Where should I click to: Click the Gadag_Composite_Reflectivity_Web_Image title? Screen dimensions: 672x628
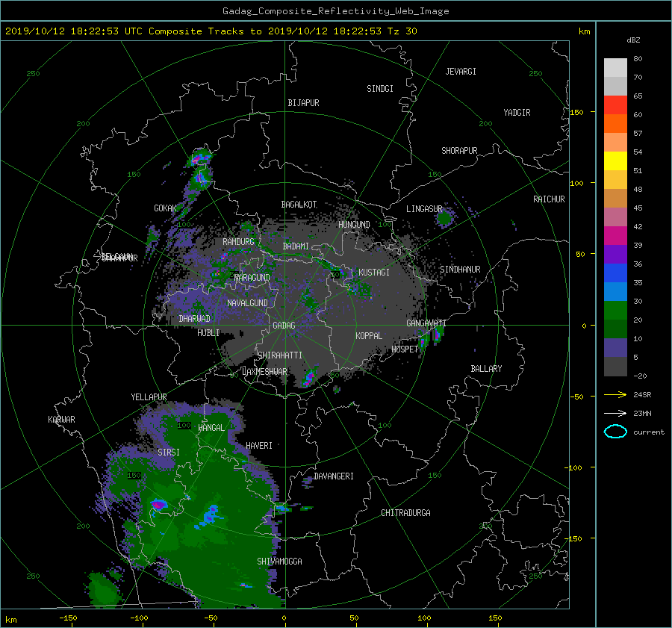click(x=335, y=11)
